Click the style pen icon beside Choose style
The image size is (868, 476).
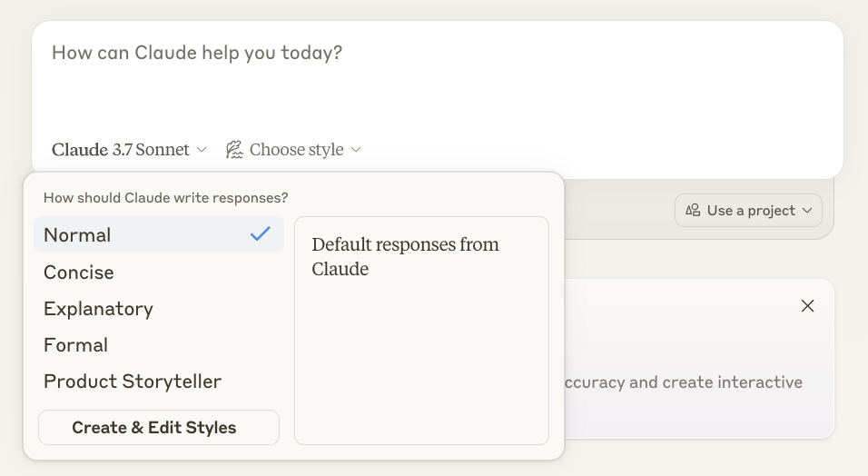pos(234,150)
